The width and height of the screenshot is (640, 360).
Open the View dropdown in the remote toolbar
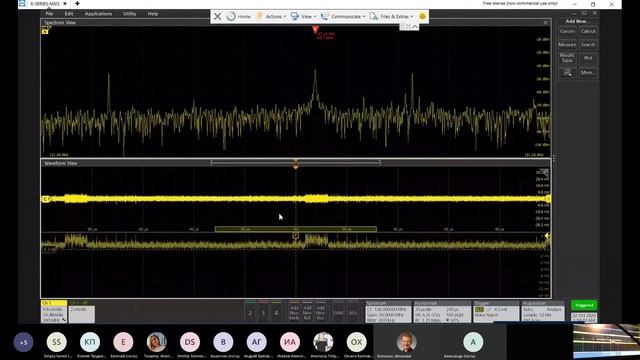[303, 16]
